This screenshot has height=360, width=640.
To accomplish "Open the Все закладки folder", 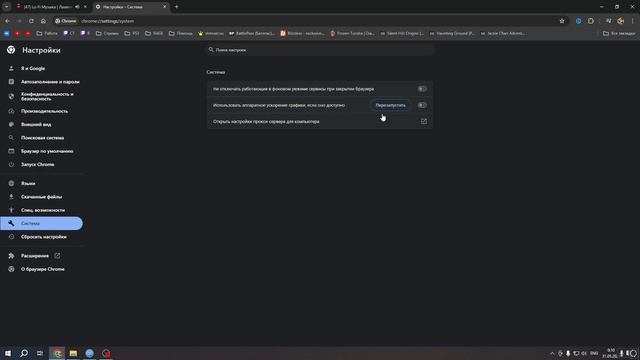I will (x=619, y=33).
